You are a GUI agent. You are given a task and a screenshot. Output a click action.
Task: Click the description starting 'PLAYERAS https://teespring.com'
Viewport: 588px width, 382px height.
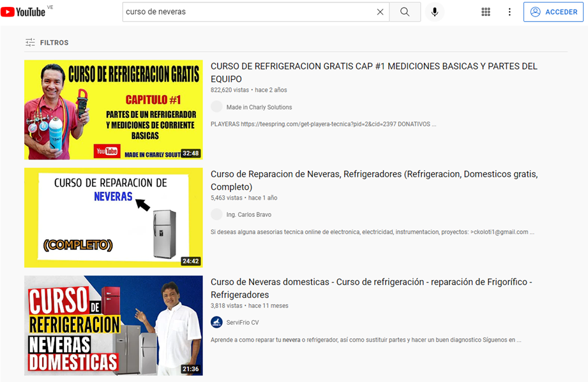tap(323, 124)
